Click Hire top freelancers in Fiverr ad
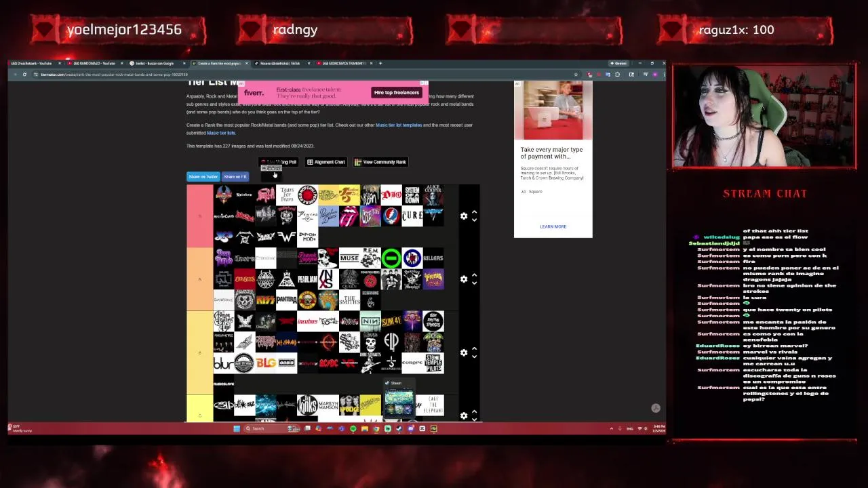The image size is (868, 488). (x=397, y=93)
